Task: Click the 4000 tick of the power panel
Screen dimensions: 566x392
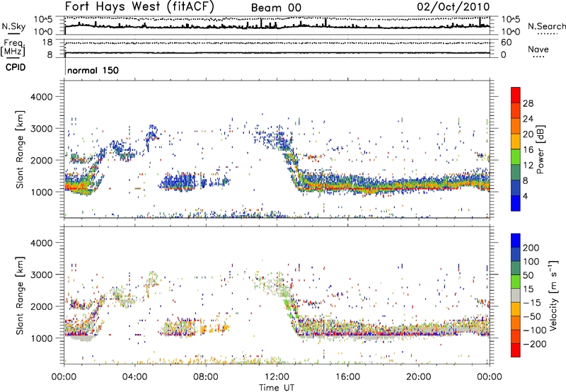Action: [41, 97]
